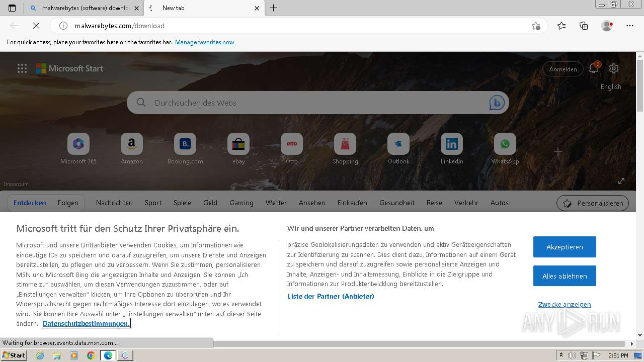Open the Favorites list
Viewport: 644px width, 362px height.
tap(561, 26)
